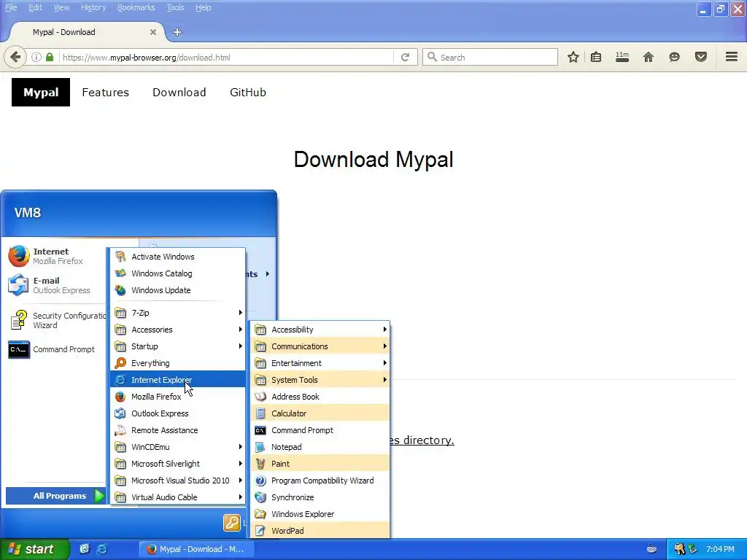Viewport: 747px width, 560px height.
Task: Run Synchronize from Accessories menu
Action: point(320,497)
